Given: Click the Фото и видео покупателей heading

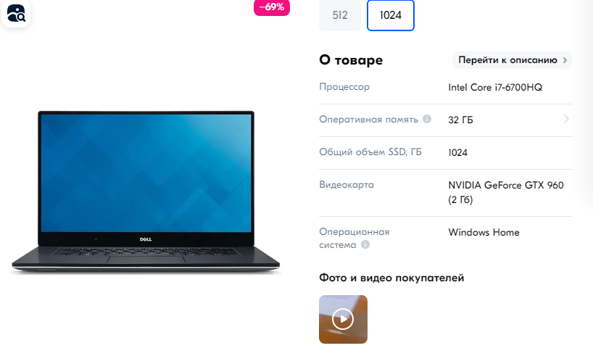Looking at the screenshot, I should coord(391,278).
